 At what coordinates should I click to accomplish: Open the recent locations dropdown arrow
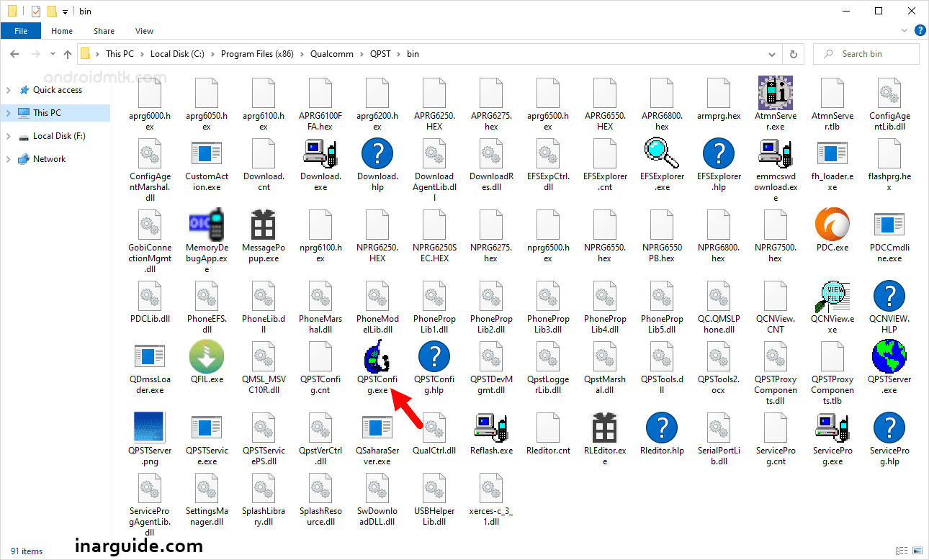tap(51, 54)
